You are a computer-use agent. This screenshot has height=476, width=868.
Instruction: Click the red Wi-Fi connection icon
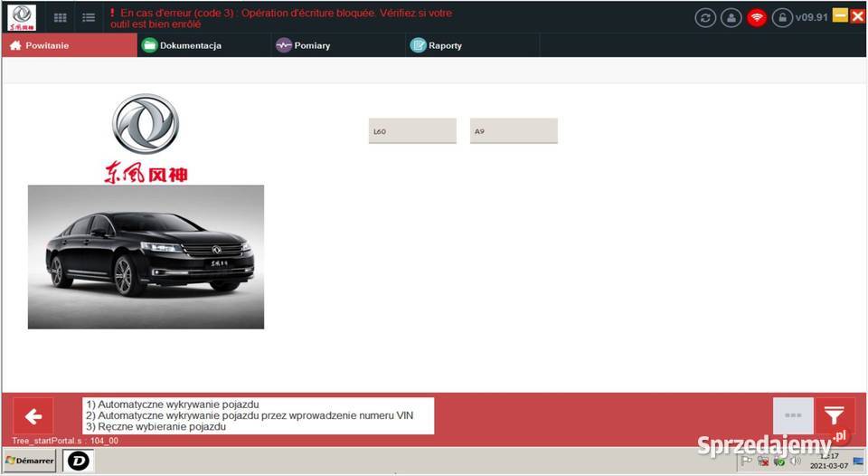pyautogui.click(x=757, y=18)
